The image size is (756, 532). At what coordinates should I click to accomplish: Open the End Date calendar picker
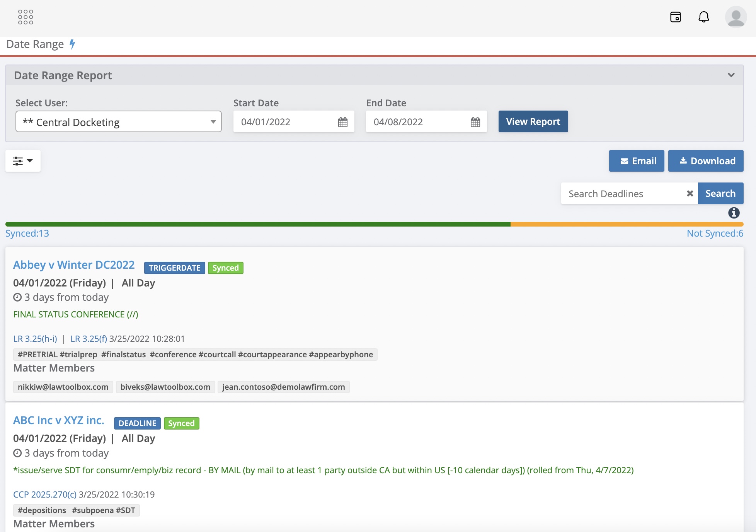tap(475, 122)
